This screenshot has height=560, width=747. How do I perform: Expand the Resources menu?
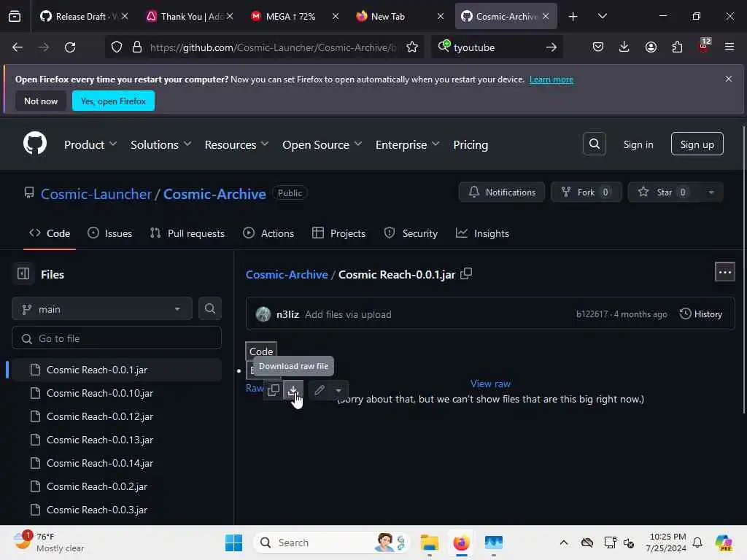pos(236,144)
